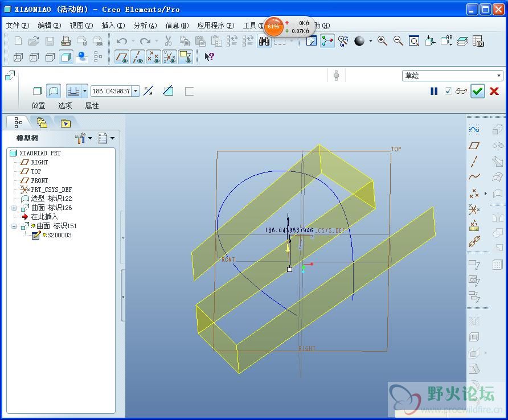Create a datum axis from right toolbar
The image size is (508, 420).
pyautogui.click(x=474, y=161)
